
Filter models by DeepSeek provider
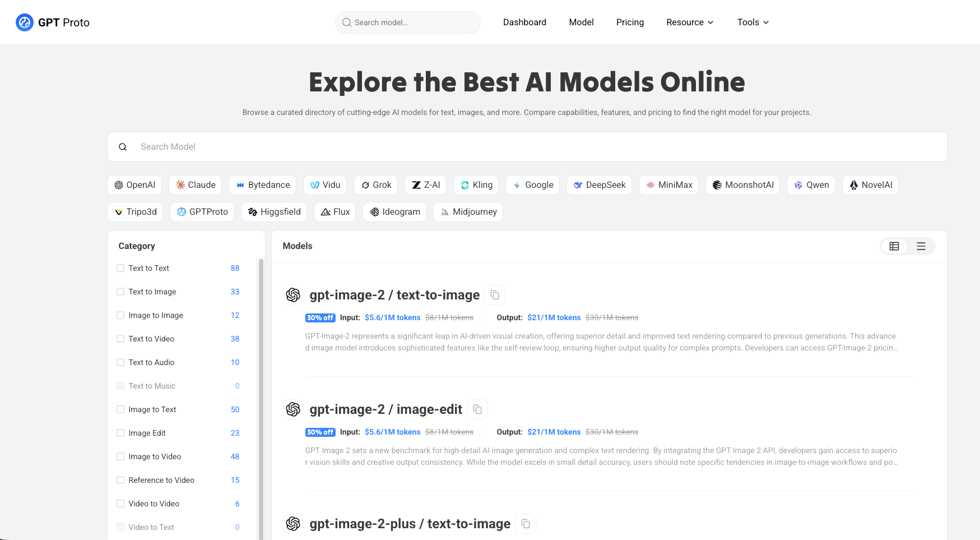point(599,185)
